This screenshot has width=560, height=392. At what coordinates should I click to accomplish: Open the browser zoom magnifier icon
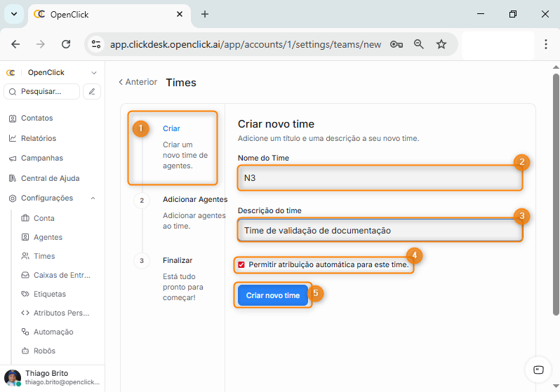419,44
